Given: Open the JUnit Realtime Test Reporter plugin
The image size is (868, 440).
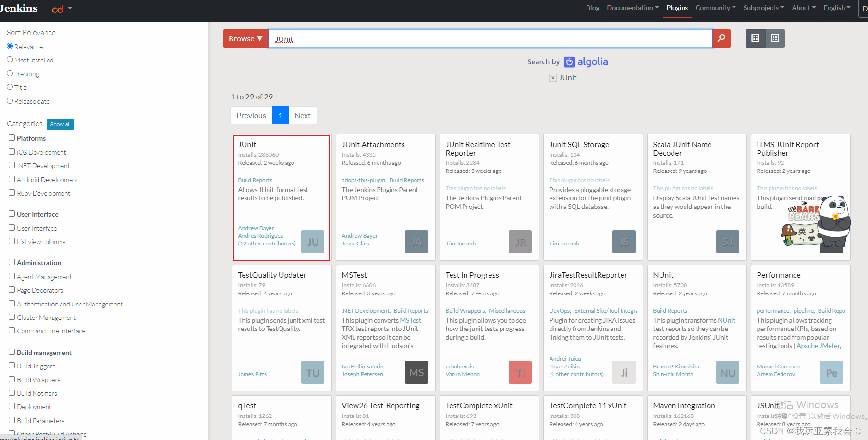Looking at the screenshot, I should [x=478, y=148].
